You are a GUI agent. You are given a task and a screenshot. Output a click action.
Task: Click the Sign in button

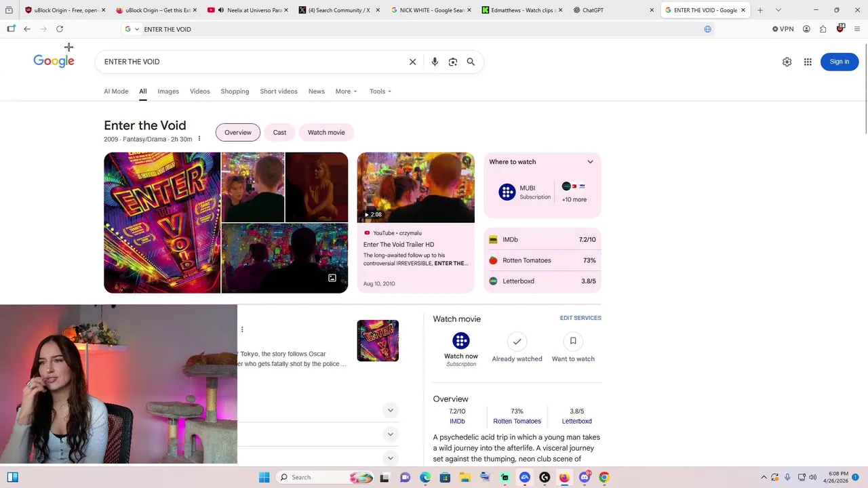pos(840,62)
